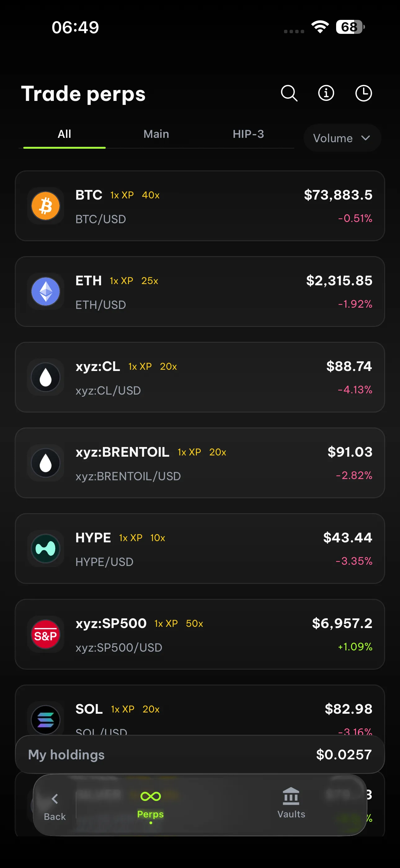Tap the BTC price $73,883.5
Screen dimensions: 400x868
tap(338, 195)
